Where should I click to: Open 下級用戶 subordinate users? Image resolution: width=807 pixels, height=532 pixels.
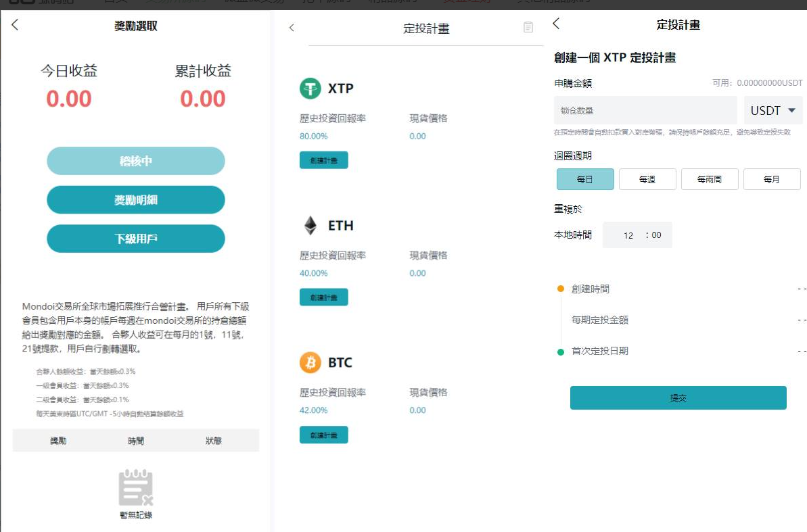[x=136, y=239]
